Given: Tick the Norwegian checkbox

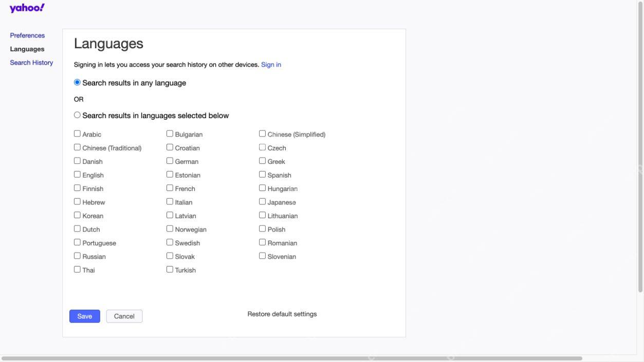Looking at the screenshot, I should [170, 228].
